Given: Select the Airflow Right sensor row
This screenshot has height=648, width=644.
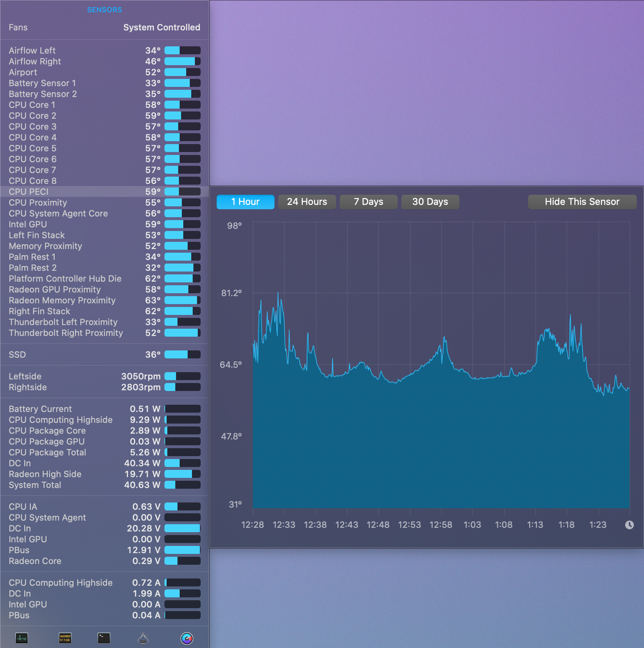Looking at the screenshot, I should coord(105,61).
